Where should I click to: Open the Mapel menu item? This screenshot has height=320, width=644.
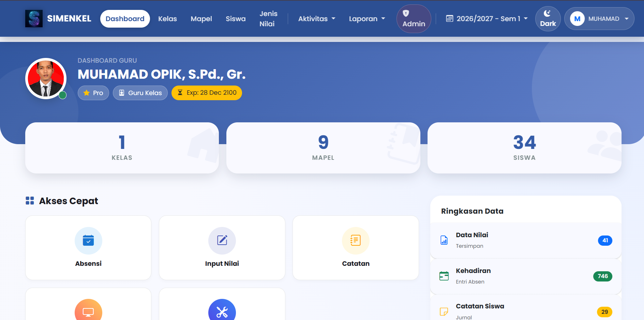[201, 19]
